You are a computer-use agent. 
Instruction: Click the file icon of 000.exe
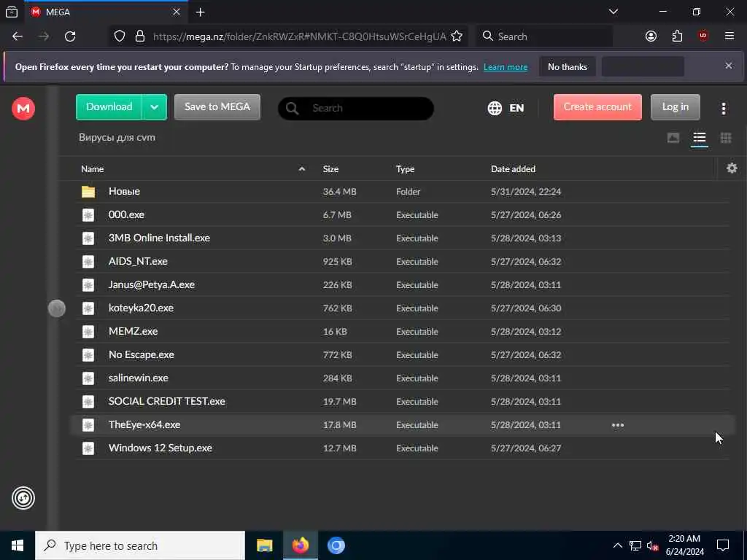88,215
